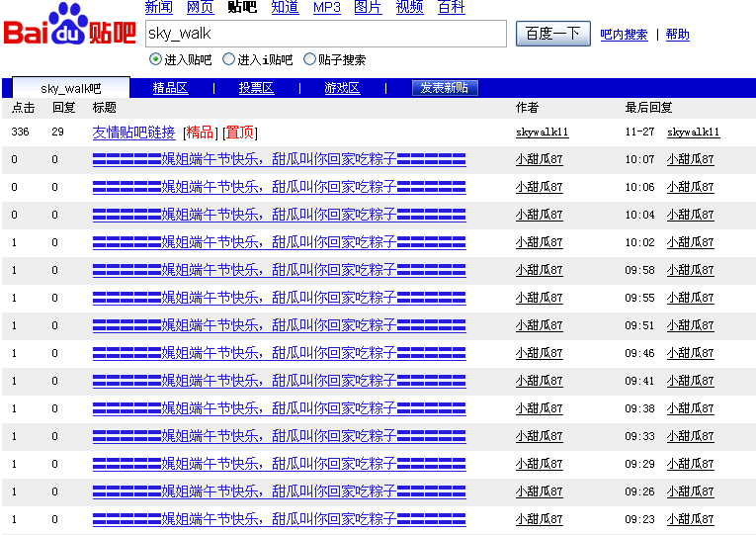Screen dimensions: 756x535
Task: Click the 标题 column header
Action: point(104,108)
